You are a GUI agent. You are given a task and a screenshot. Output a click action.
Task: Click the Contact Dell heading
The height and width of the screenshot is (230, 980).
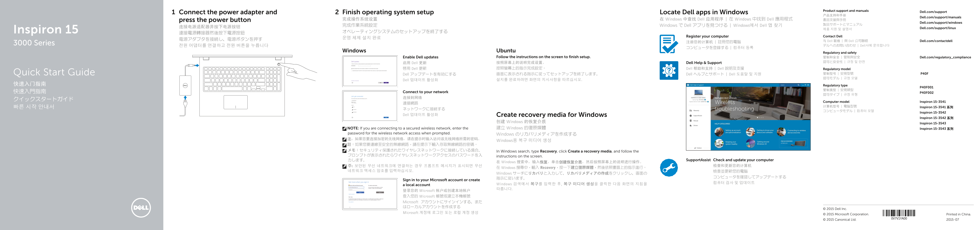pos(832,36)
